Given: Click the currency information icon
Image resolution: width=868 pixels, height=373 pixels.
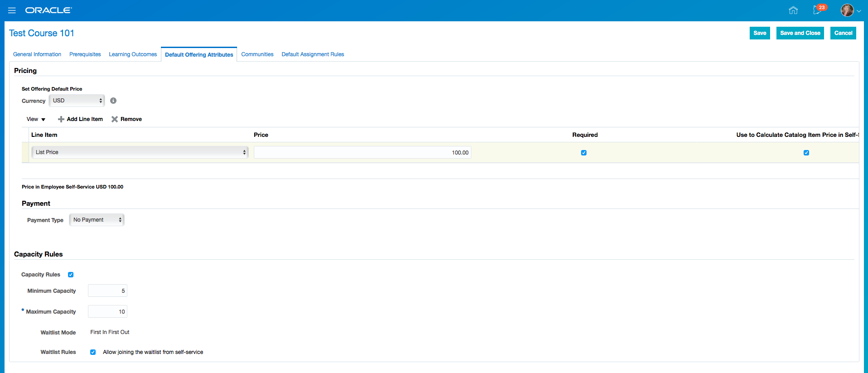Looking at the screenshot, I should pyautogui.click(x=113, y=101).
